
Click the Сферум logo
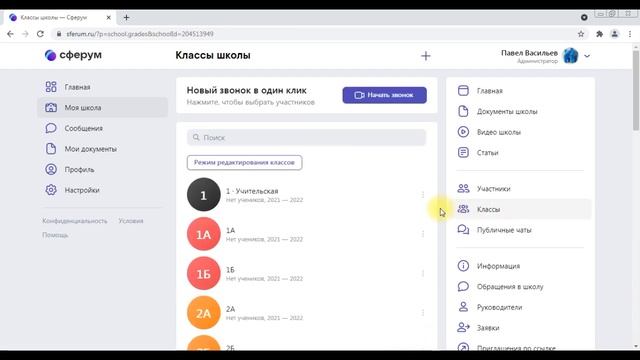click(x=73, y=55)
